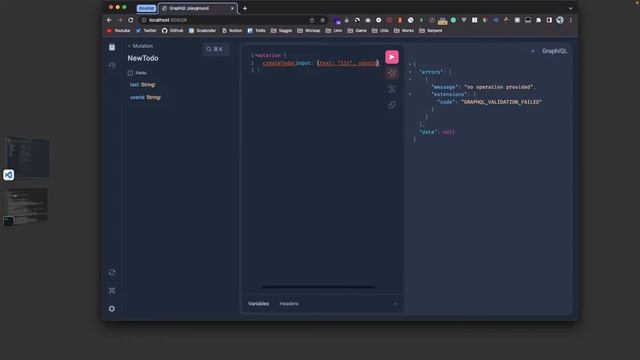Prettify the query using the editor toolbar icon

pyautogui.click(x=392, y=73)
